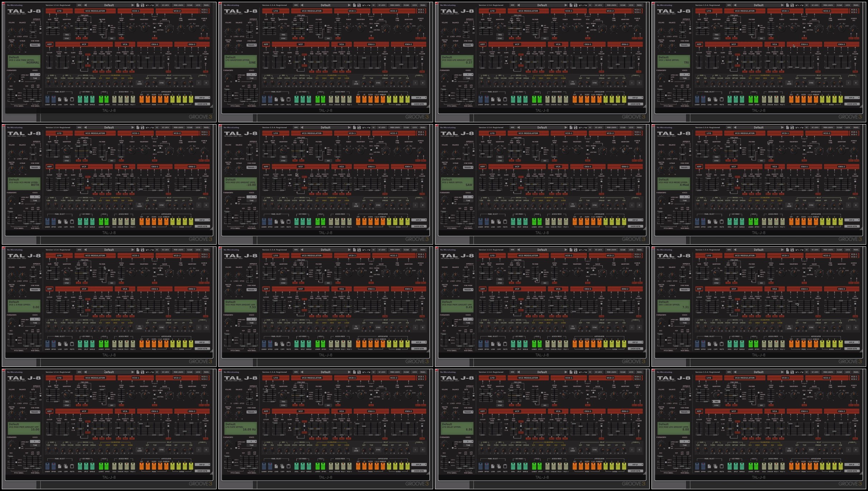Image resolution: width=868 pixels, height=491 pixels.
Task: Click the new preset page icon in the NORMAL frame
Action: tap(138, 5)
